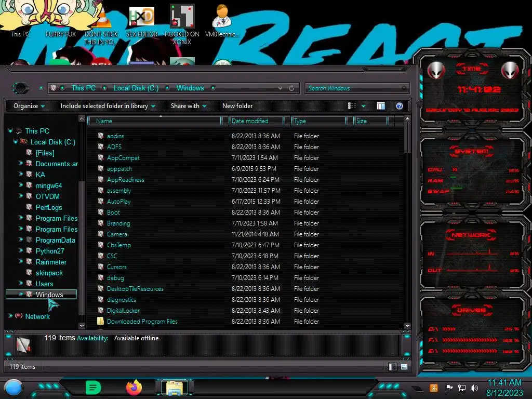The image size is (532, 399).
Task: Select the DigitalLocker folder row
Action: (244, 311)
